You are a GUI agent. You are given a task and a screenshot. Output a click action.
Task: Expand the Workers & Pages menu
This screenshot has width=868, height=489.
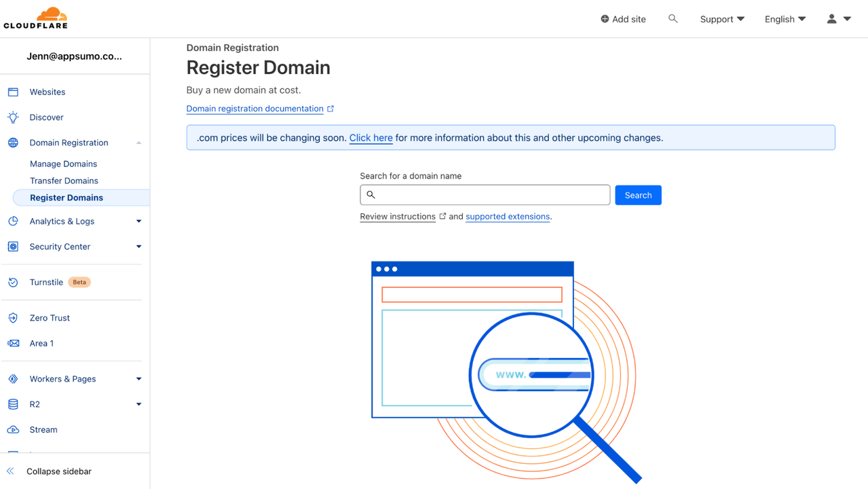click(138, 379)
